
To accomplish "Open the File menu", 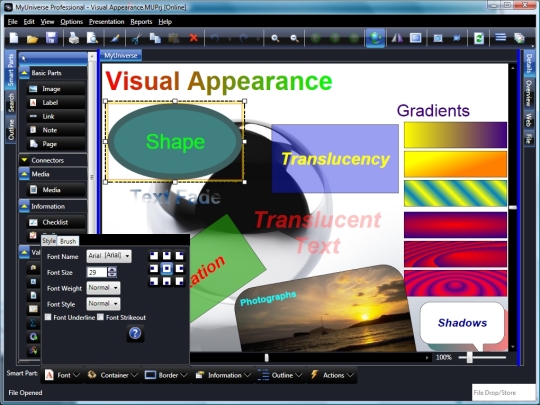I will pos(12,22).
